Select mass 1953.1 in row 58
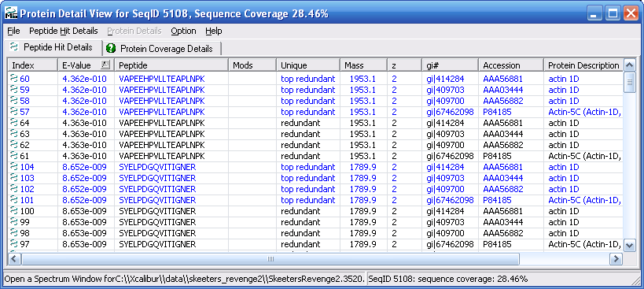Viewport: 644px width, 289px height. pos(363,101)
